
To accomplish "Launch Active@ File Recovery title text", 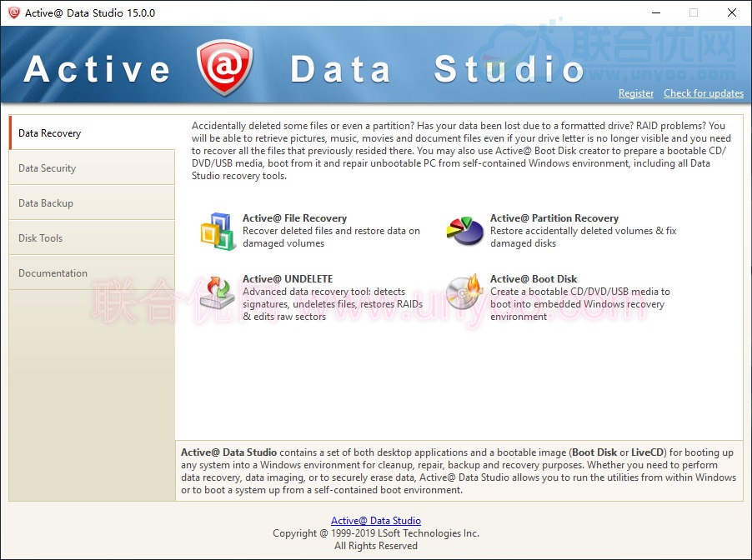I will (x=294, y=218).
